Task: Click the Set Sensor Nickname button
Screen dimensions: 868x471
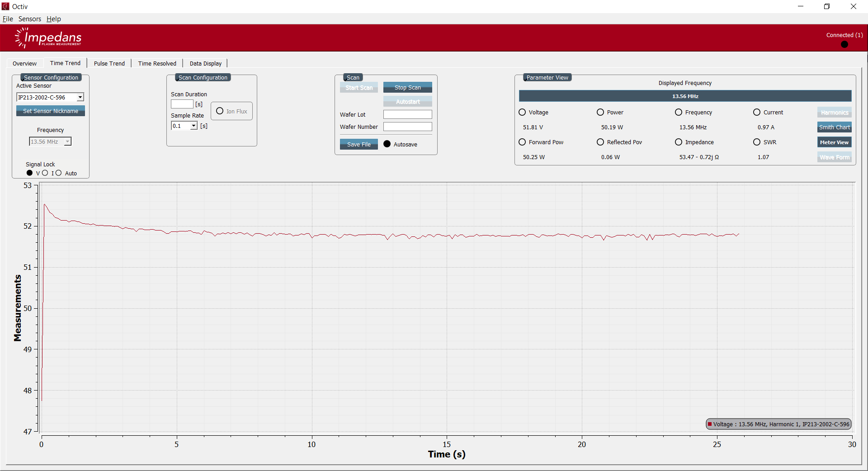Action: tap(51, 111)
